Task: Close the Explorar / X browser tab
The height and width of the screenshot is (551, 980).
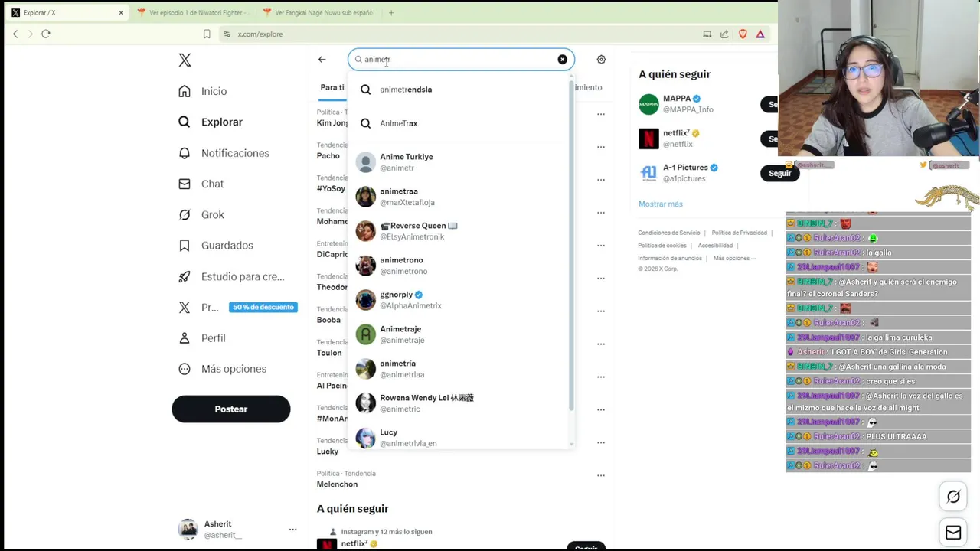Action: click(120, 13)
